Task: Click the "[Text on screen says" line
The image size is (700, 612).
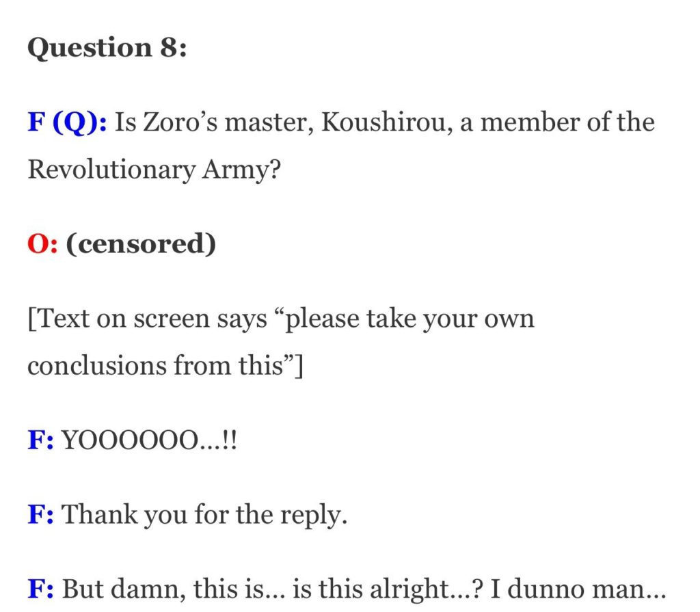Action: point(148,319)
